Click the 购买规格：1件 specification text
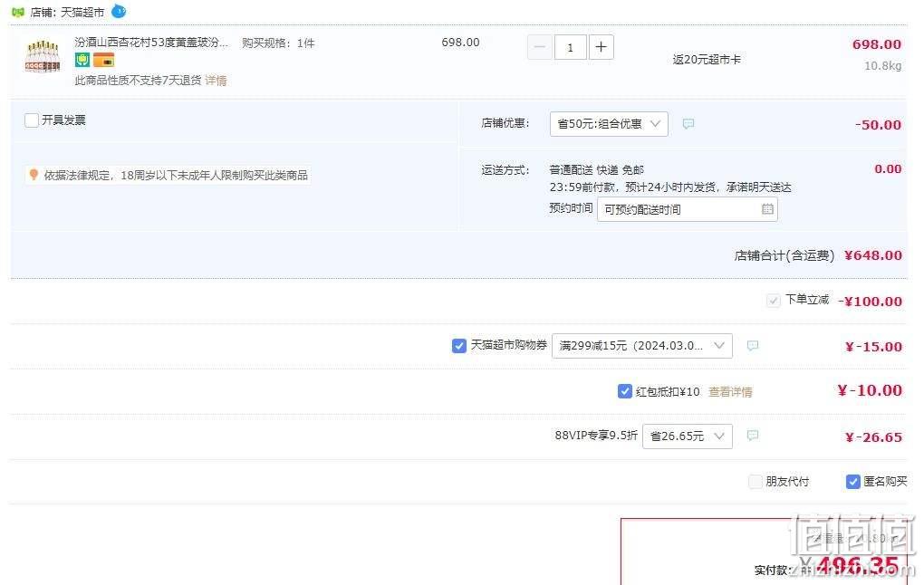 [278, 43]
